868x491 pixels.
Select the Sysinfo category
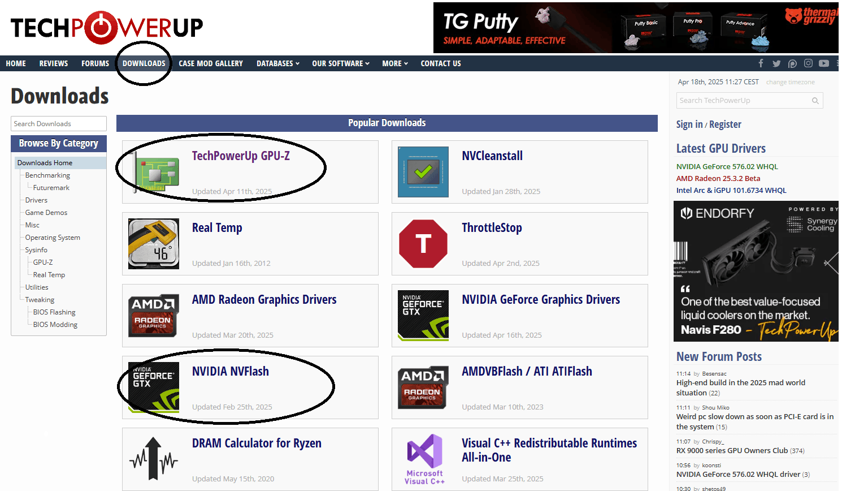coord(36,250)
